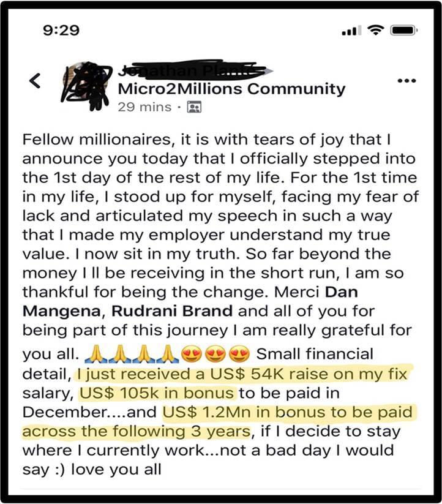Click the scribbled-out author name
The width and height of the screenshot is (442, 504).
(x=196, y=71)
